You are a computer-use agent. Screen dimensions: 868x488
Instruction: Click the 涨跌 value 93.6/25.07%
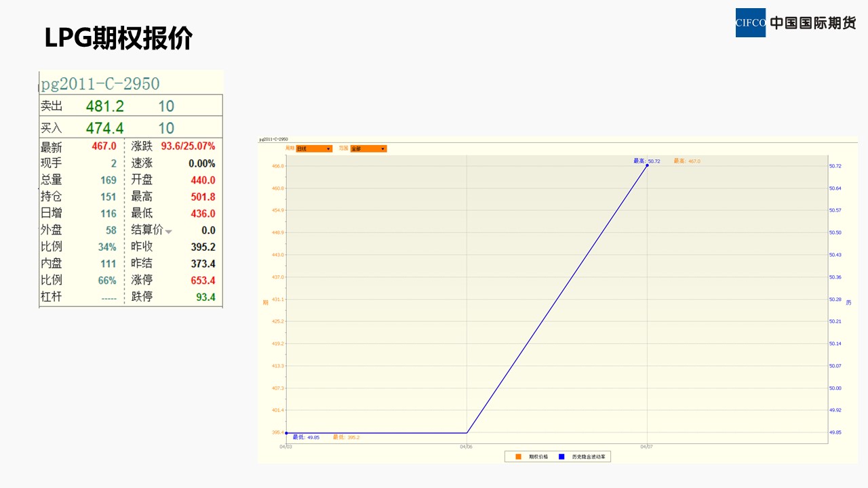click(x=188, y=146)
